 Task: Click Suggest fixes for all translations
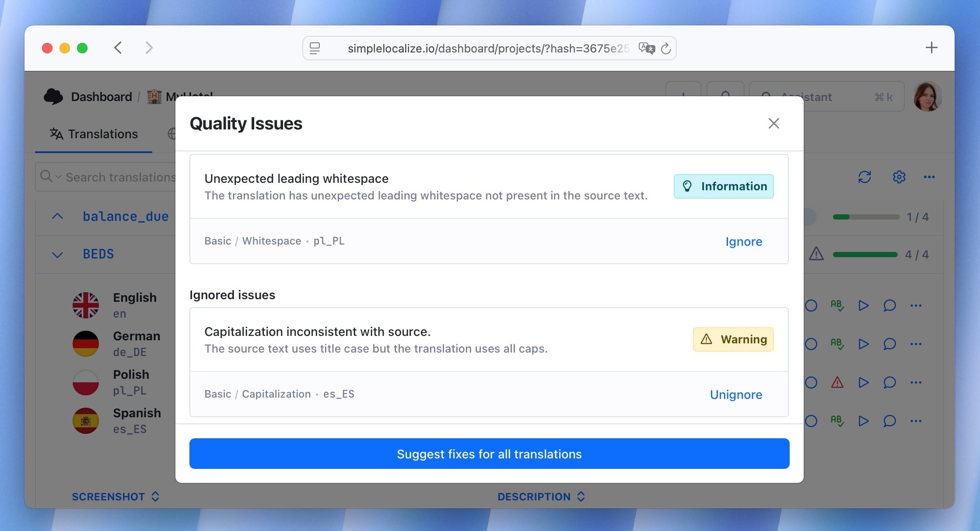pyautogui.click(x=489, y=454)
